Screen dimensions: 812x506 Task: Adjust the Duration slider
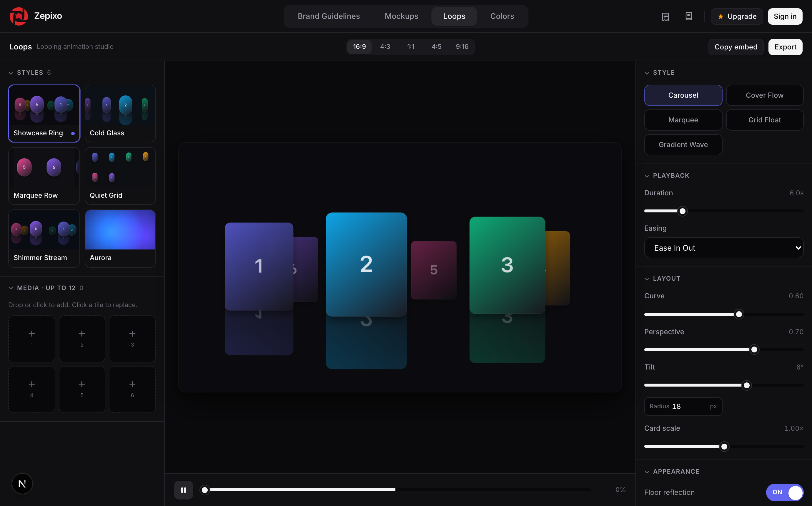(724, 211)
